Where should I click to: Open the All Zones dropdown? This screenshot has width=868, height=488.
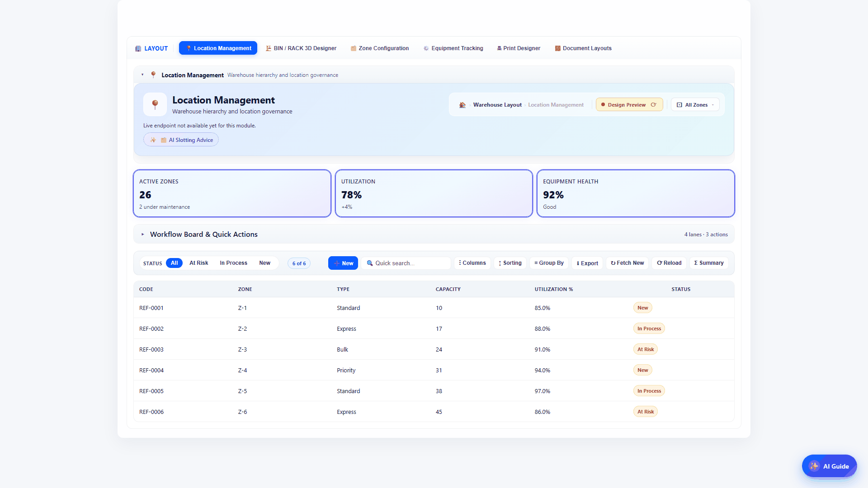pyautogui.click(x=695, y=105)
